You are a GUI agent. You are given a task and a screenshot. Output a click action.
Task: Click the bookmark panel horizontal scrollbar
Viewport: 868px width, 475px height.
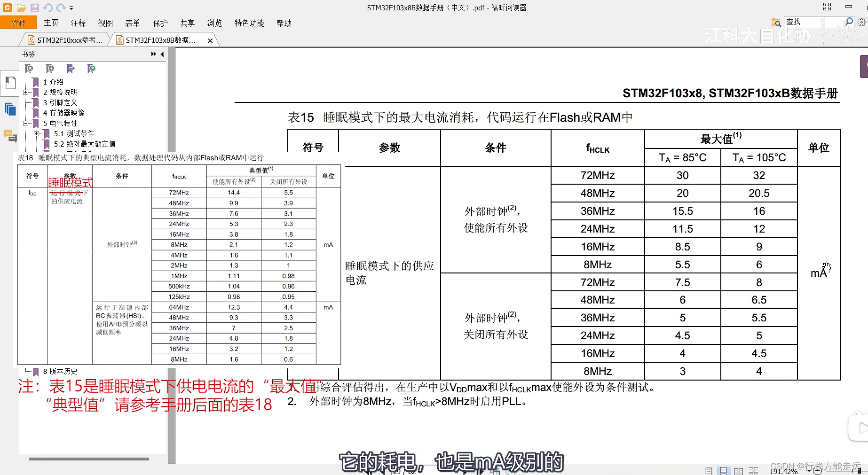[x=89, y=459]
